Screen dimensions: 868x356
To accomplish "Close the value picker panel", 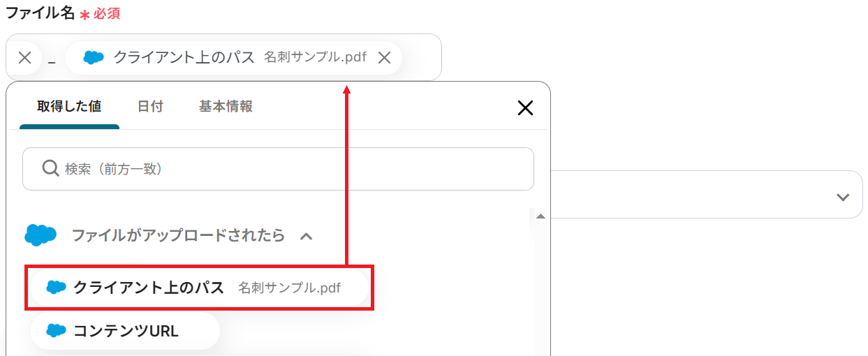I will (x=524, y=107).
